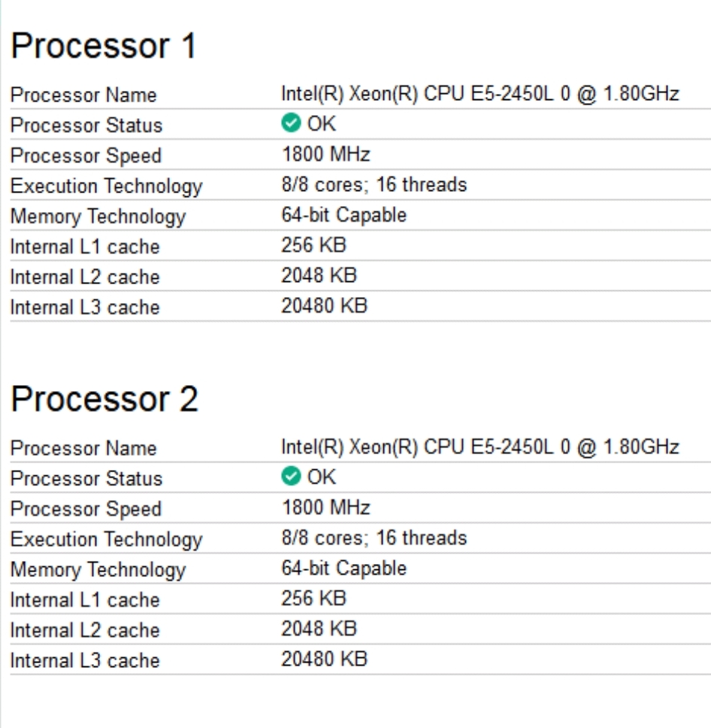This screenshot has height=728, width=711.
Task: Click Processor 2 speed value 1800 MHz
Action: (x=326, y=508)
